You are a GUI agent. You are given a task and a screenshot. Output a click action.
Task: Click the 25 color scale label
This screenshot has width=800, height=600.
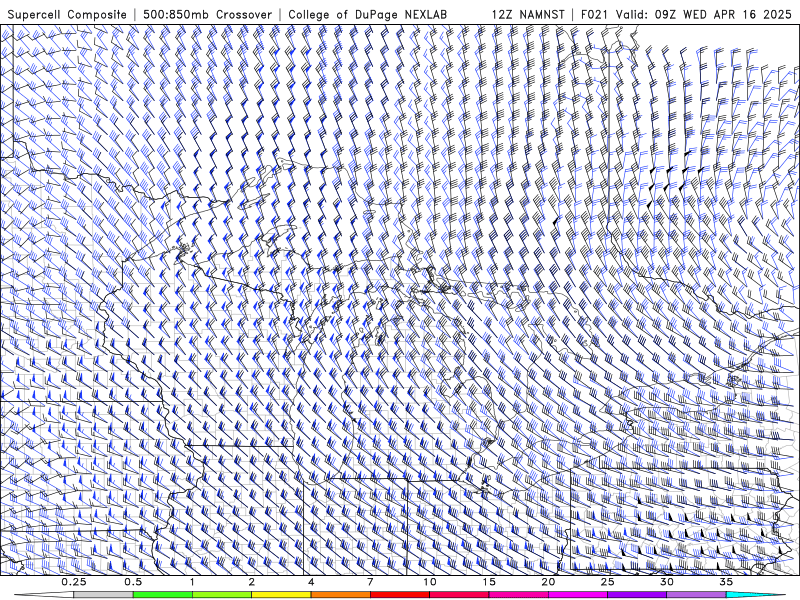[x=607, y=582]
